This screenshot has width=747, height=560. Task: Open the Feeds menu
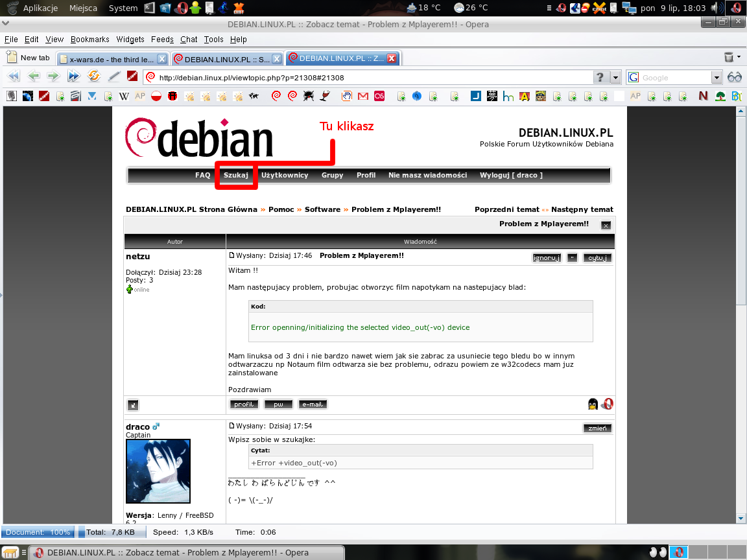(163, 40)
